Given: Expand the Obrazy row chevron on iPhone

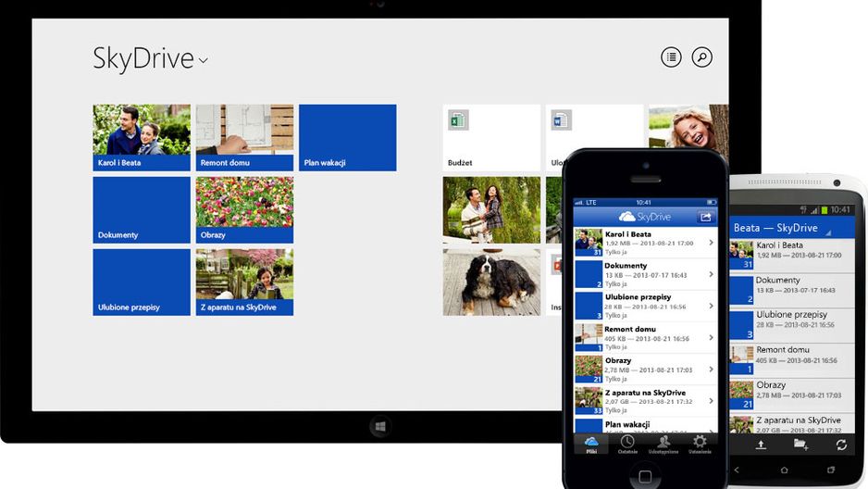Looking at the screenshot, I should click(712, 370).
